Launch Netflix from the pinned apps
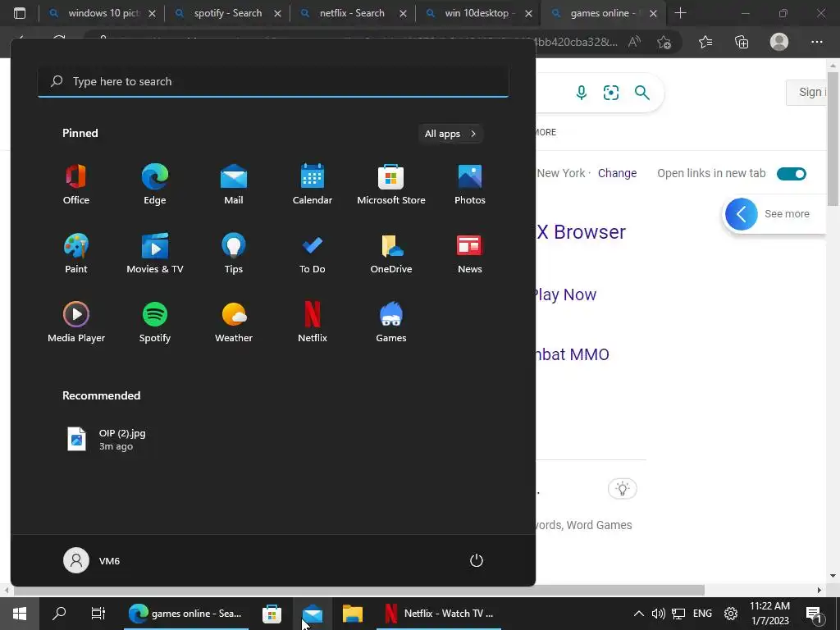 pos(313,322)
